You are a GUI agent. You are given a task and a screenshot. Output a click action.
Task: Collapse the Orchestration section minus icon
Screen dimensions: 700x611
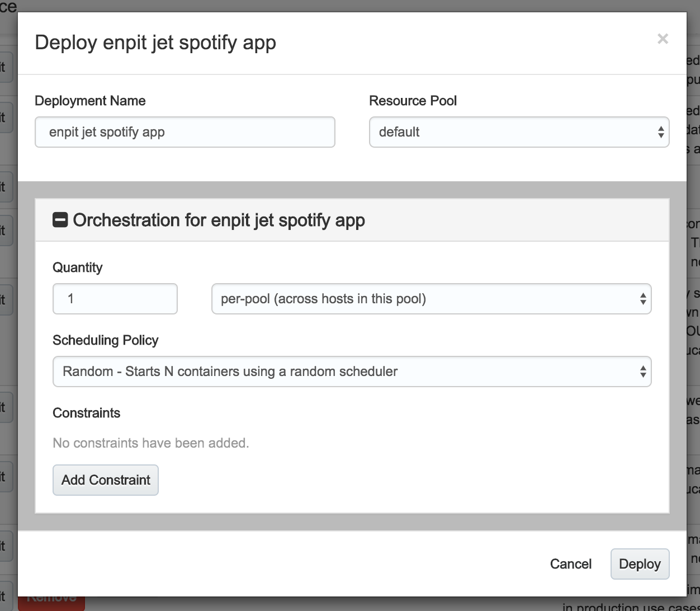coord(60,220)
